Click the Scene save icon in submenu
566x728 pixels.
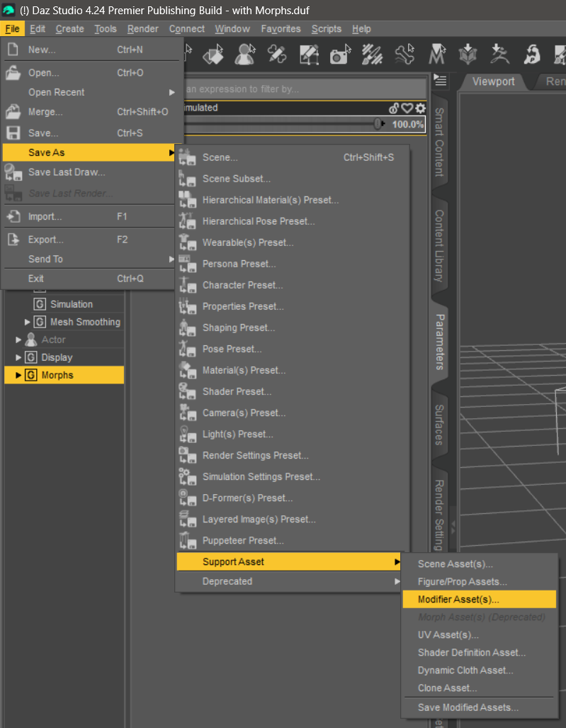click(188, 157)
